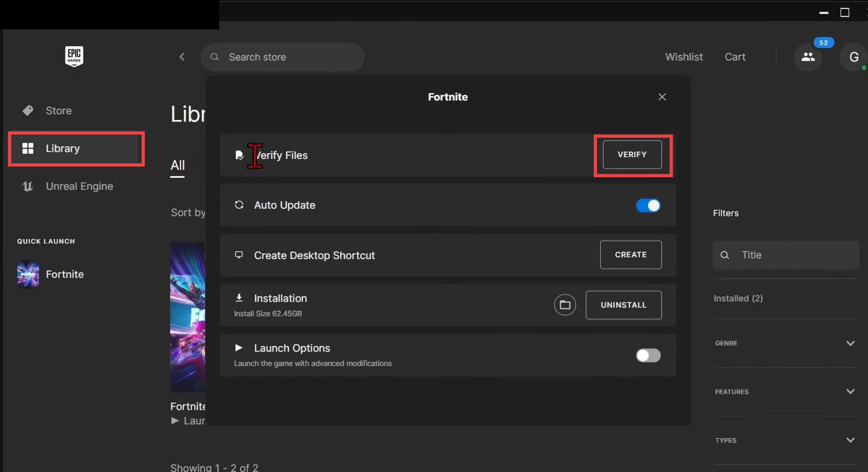Open the Sort by dropdown
Viewport: 868px width, 472px height.
[188, 213]
